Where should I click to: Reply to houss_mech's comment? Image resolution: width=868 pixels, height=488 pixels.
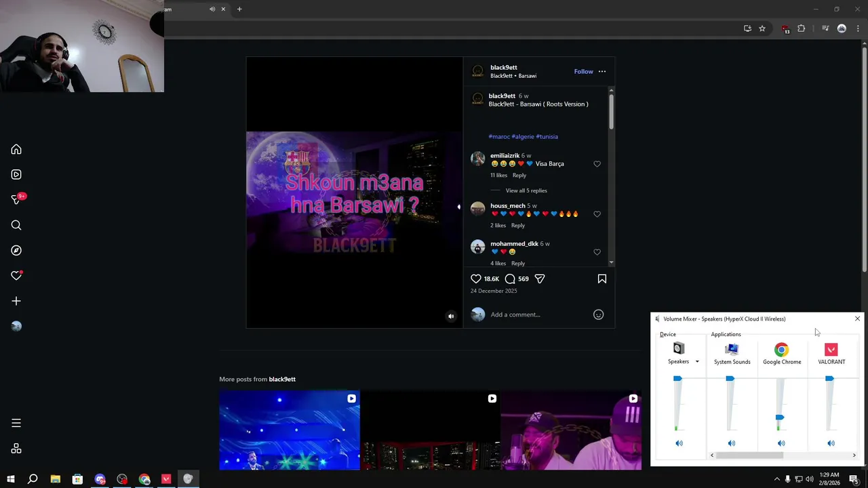point(518,225)
